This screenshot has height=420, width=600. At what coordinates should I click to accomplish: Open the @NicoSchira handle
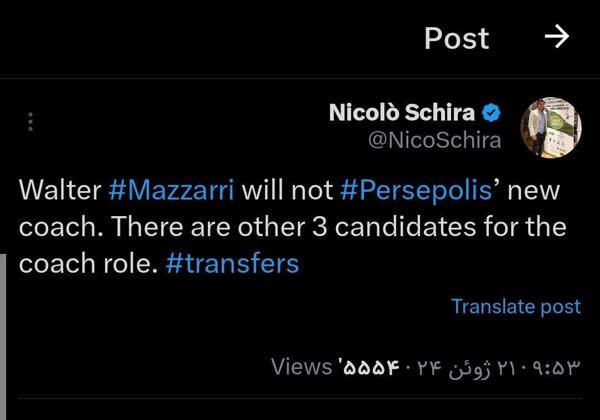(435, 140)
